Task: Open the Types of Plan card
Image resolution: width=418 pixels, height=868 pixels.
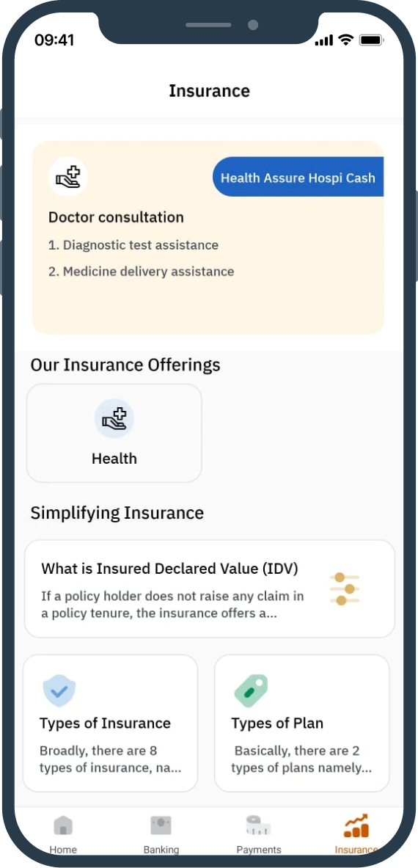Action: click(302, 723)
